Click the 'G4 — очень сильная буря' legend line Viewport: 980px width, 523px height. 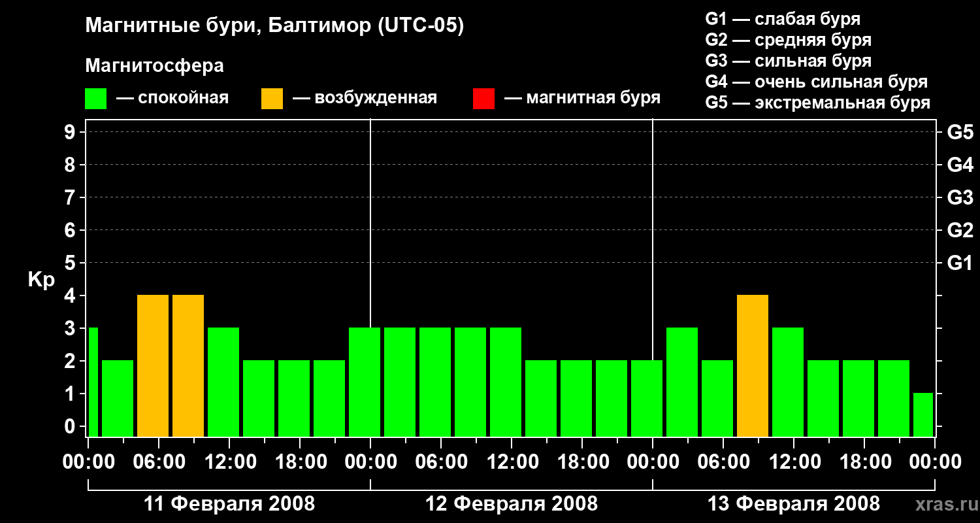tap(817, 82)
